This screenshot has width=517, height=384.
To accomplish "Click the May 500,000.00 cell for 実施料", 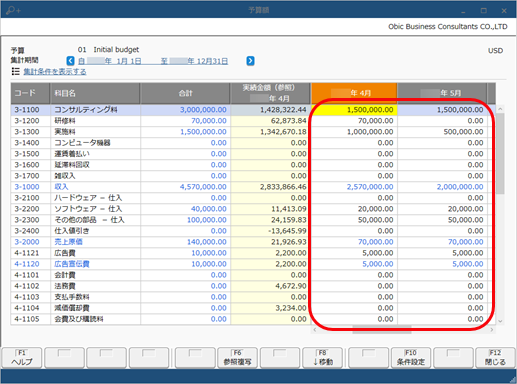I will coord(442,132).
